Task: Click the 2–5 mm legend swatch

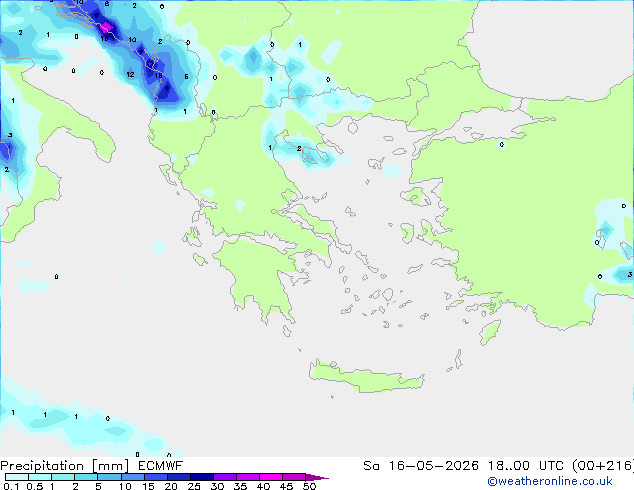Action: [86, 477]
